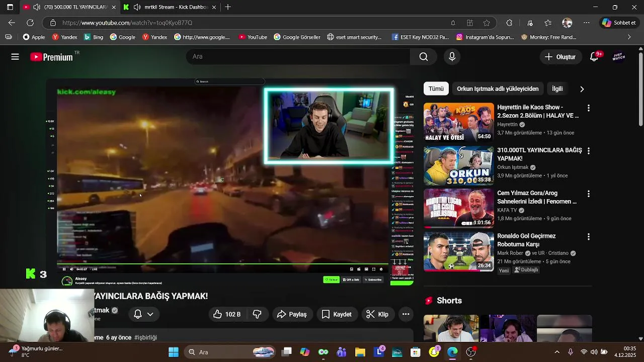Screen dimensions: 644x362
Task: Show hidden system tray icons chevron
Action: (557, 352)
